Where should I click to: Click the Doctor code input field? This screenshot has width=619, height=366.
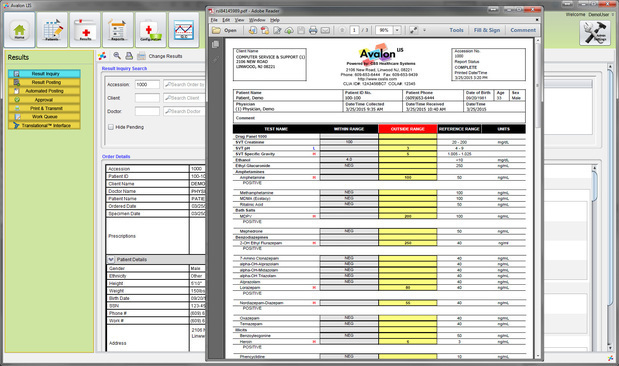[x=147, y=111]
